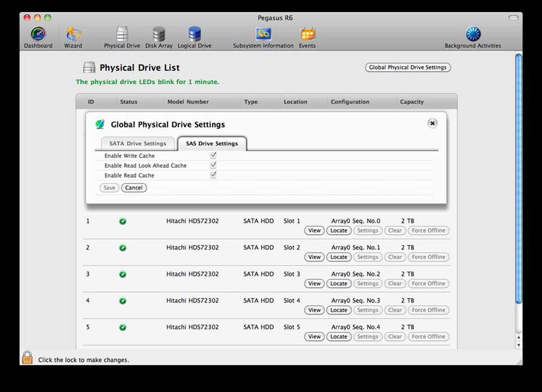This screenshot has height=392, width=542.
Task: Click Clear for the Slot 5 drive
Action: coord(395,337)
